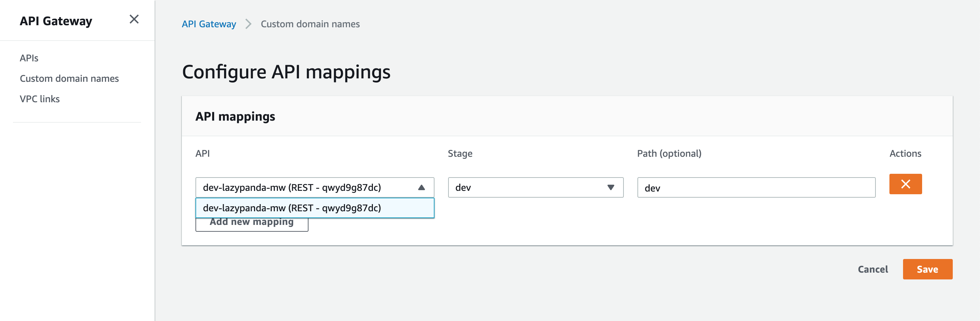Viewport: 980px width, 321px height.
Task: Focus the Path (optional) input field
Action: (x=756, y=187)
